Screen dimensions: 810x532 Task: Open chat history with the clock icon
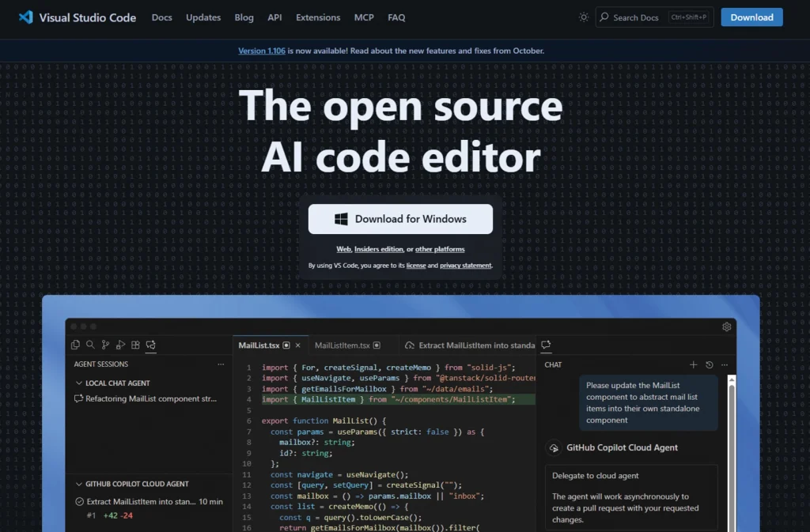coord(710,364)
